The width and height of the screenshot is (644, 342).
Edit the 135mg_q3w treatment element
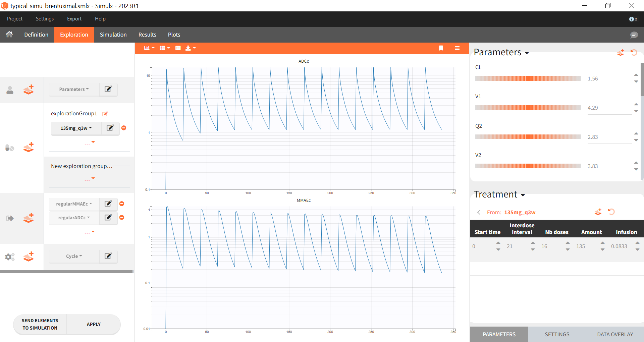click(110, 128)
